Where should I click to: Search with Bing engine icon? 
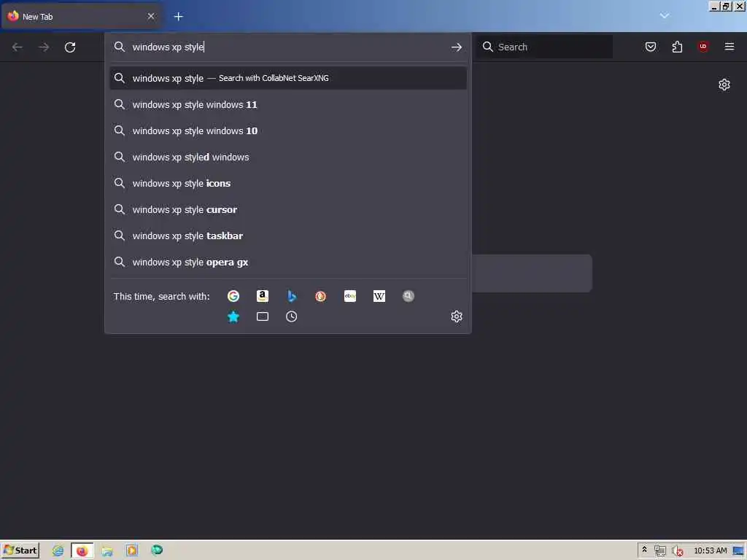coord(292,296)
